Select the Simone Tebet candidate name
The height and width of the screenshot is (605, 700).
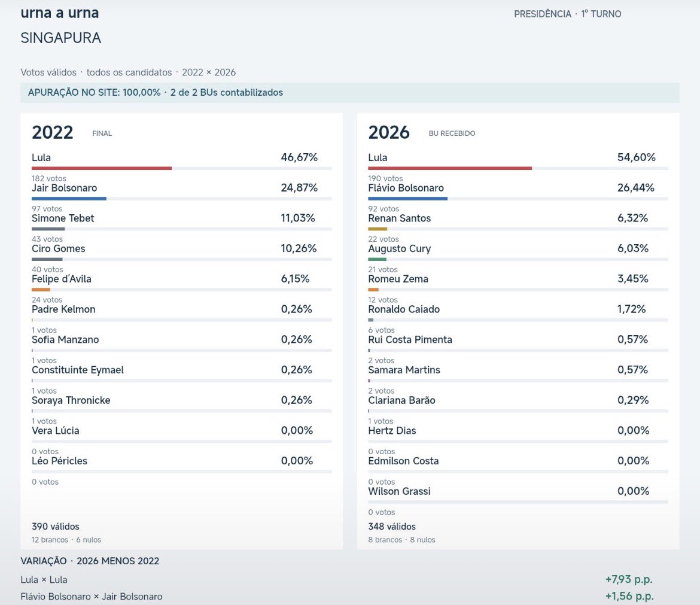(x=63, y=218)
